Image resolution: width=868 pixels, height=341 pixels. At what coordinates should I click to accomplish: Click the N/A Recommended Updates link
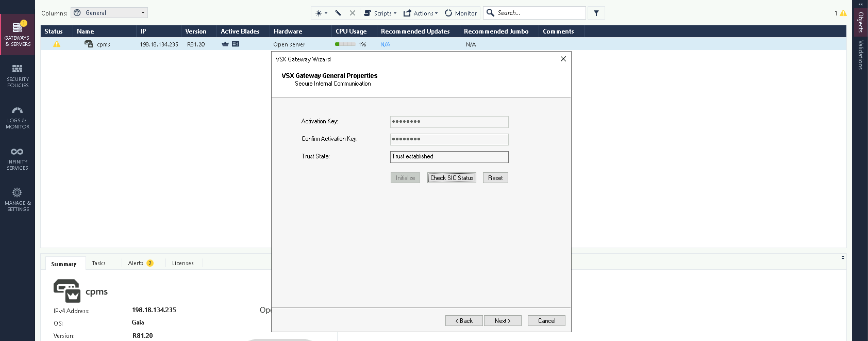[385, 45]
